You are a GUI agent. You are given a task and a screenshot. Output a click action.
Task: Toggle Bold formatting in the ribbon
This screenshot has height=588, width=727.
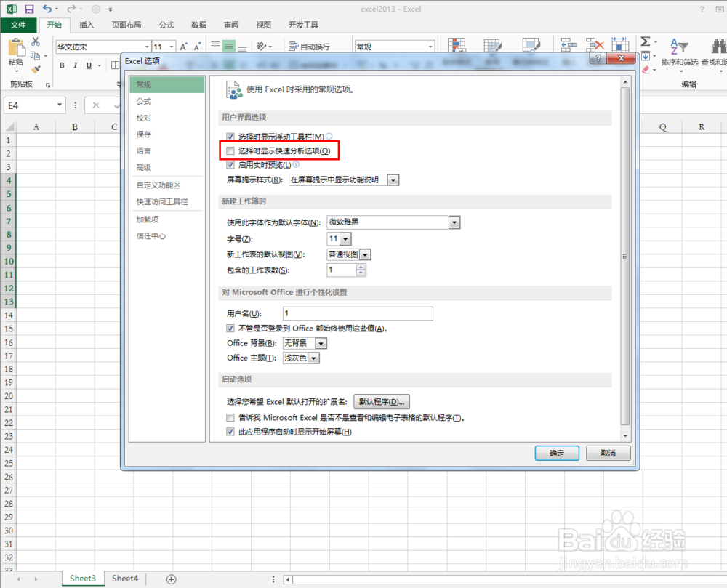pyautogui.click(x=62, y=65)
